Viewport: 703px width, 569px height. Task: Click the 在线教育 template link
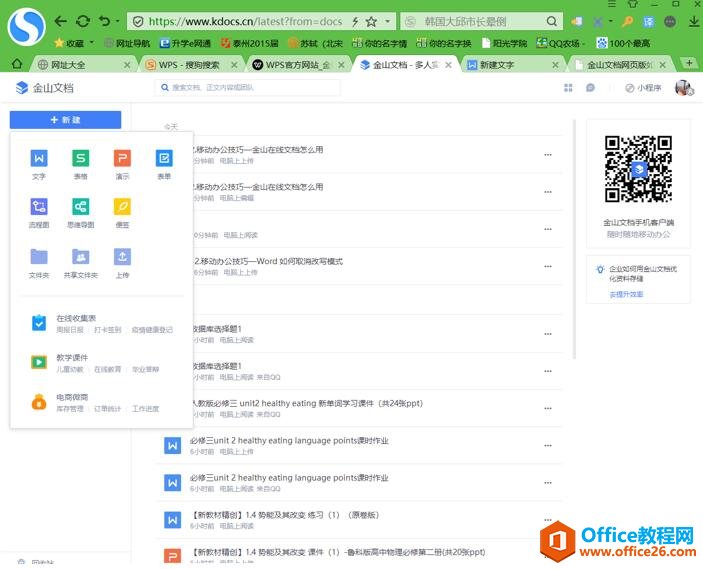pyautogui.click(x=108, y=369)
